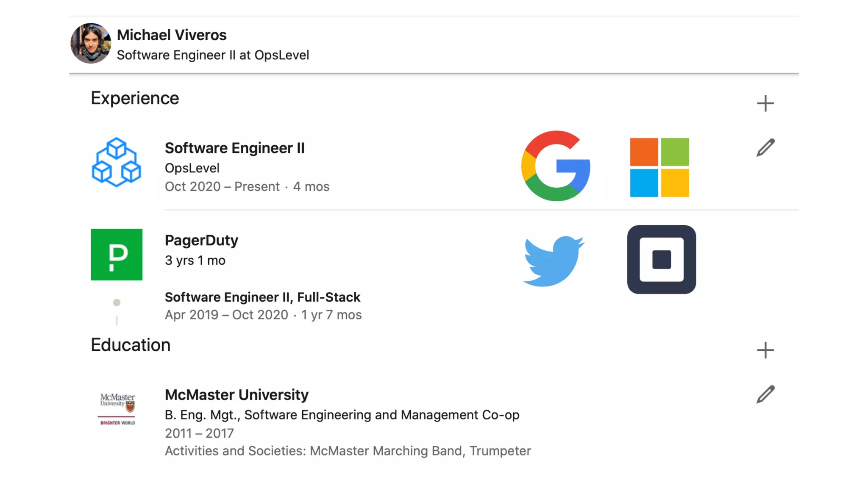Open the Software Engineer II job title
The width and height of the screenshot is (868, 488).
234,148
